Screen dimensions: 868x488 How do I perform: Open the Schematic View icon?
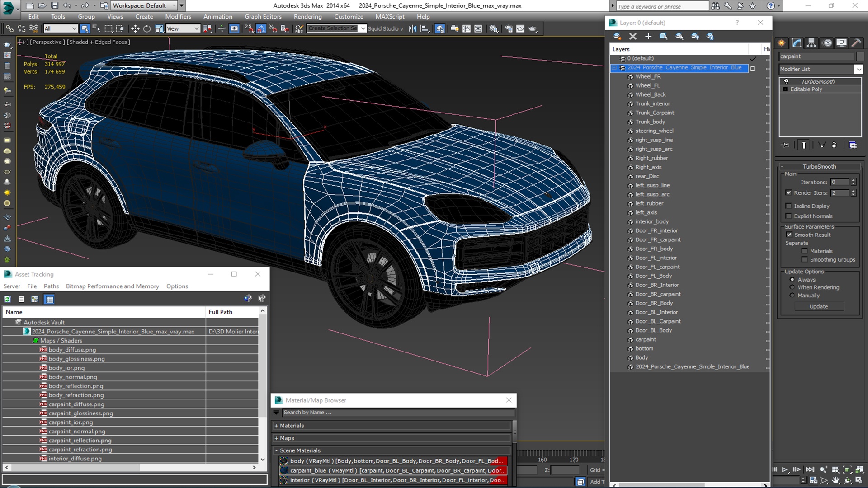point(478,28)
